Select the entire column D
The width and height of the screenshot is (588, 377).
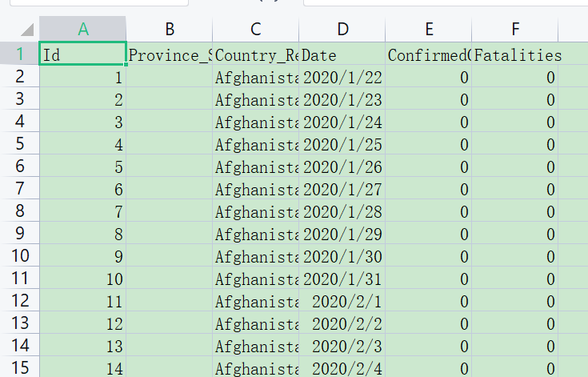(342, 30)
